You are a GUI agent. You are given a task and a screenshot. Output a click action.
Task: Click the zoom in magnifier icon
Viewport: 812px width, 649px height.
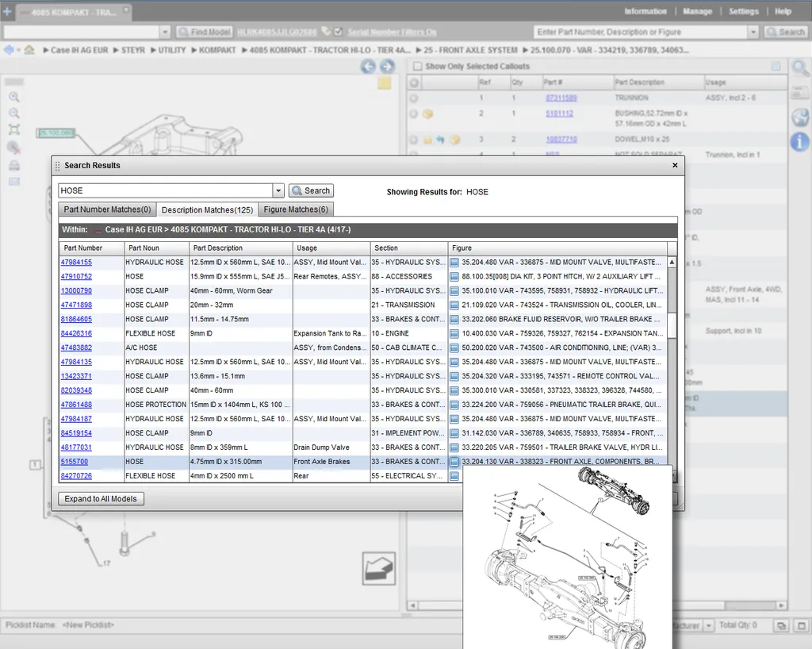point(14,97)
